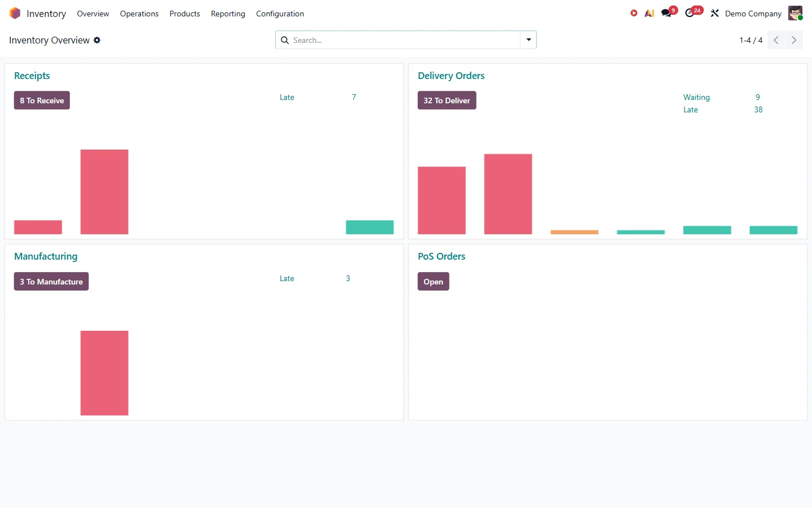The image size is (812, 508).
Task: Open the Operations menu
Action: (139, 14)
